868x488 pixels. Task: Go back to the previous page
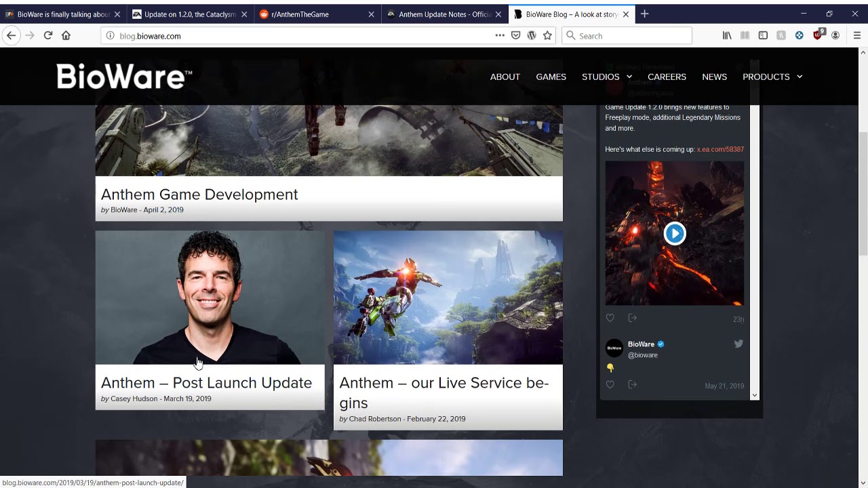[11, 35]
